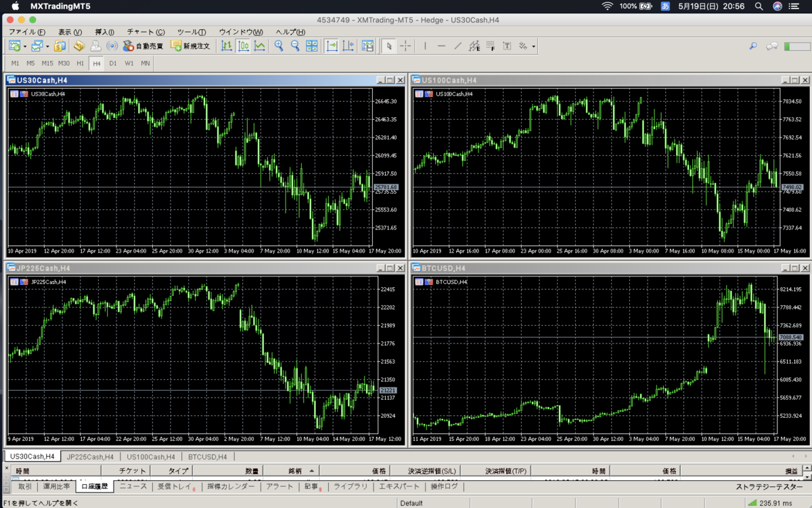
Task: Open a new chart window from toolbar
Action: pyautogui.click(x=14, y=46)
